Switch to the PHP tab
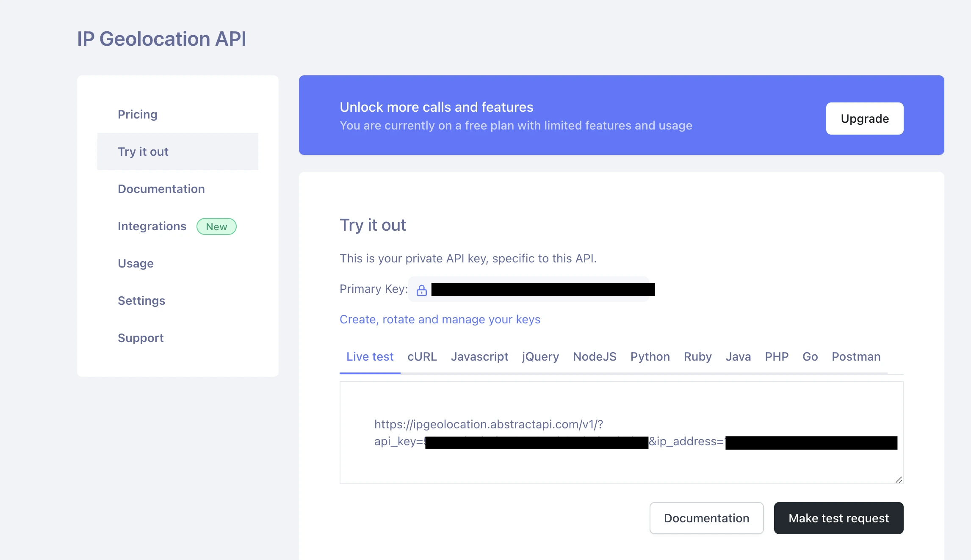 [x=777, y=356]
